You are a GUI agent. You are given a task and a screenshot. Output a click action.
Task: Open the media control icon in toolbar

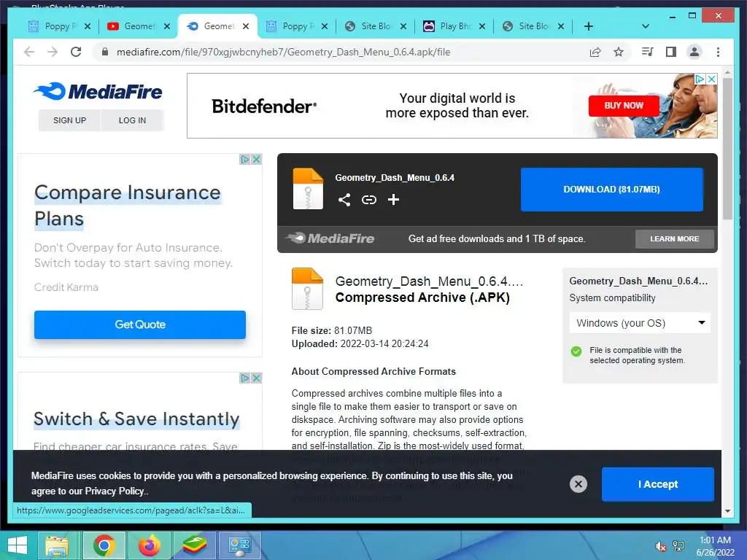(x=648, y=52)
